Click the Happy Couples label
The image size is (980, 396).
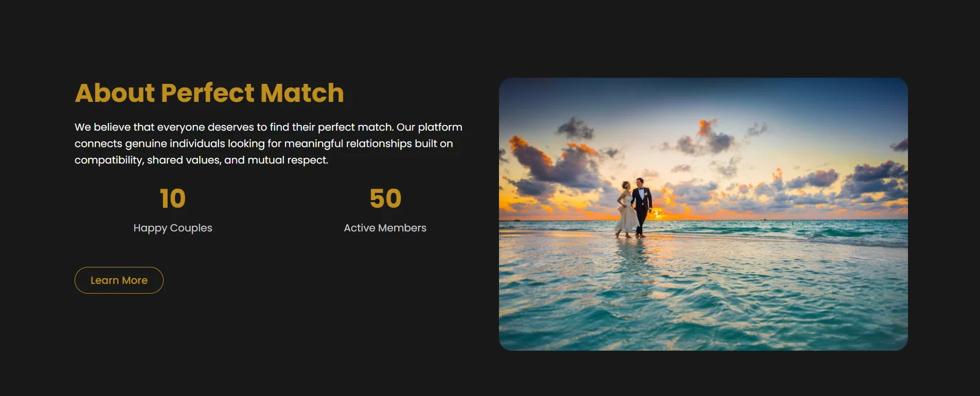click(x=173, y=228)
